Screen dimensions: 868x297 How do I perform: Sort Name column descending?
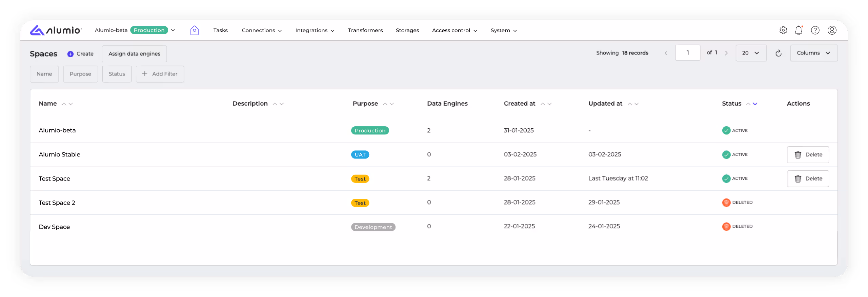pyautogui.click(x=71, y=104)
